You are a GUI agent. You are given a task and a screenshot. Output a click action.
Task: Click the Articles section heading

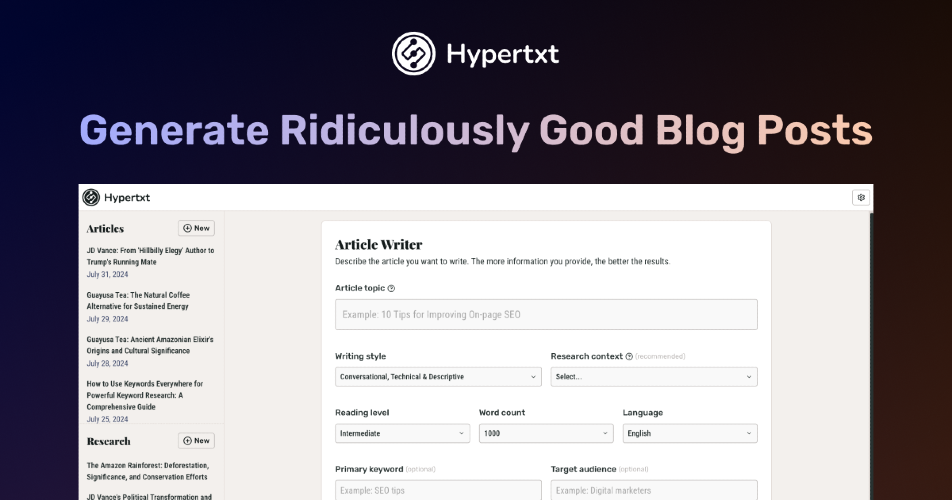[x=105, y=229]
